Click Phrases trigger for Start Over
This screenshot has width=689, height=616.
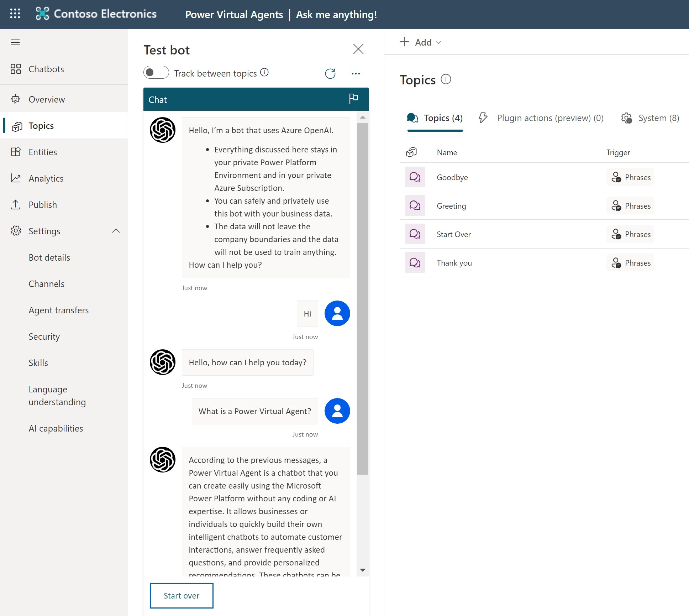pyautogui.click(x=630, y=234)
